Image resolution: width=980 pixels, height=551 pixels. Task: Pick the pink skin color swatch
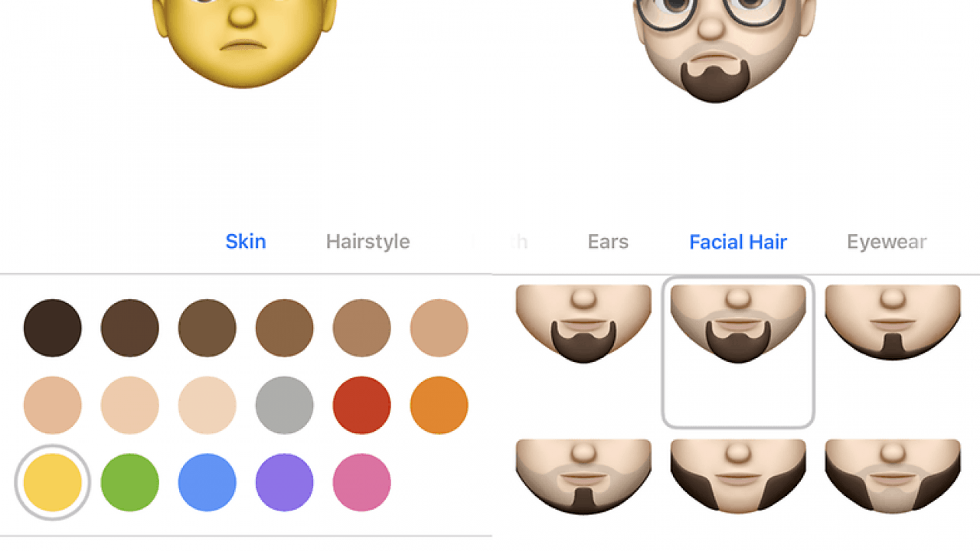tap(362, 482)
